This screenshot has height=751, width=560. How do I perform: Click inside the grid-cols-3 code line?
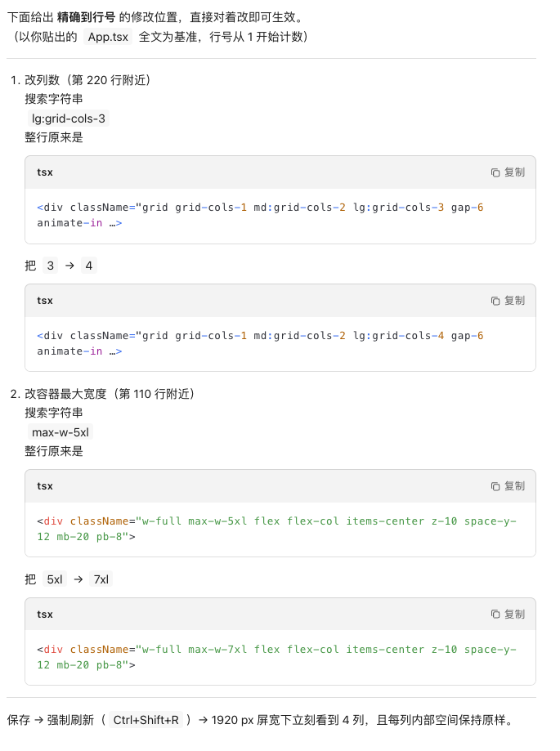(x=245, y=208)
